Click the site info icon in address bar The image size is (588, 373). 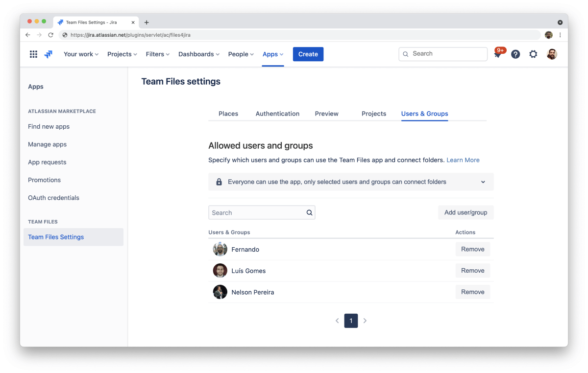click(x=65, y=35)
